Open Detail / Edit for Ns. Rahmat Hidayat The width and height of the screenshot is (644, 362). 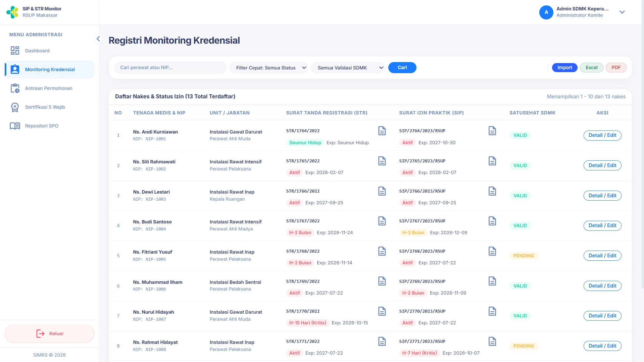(x=602, y=346)
